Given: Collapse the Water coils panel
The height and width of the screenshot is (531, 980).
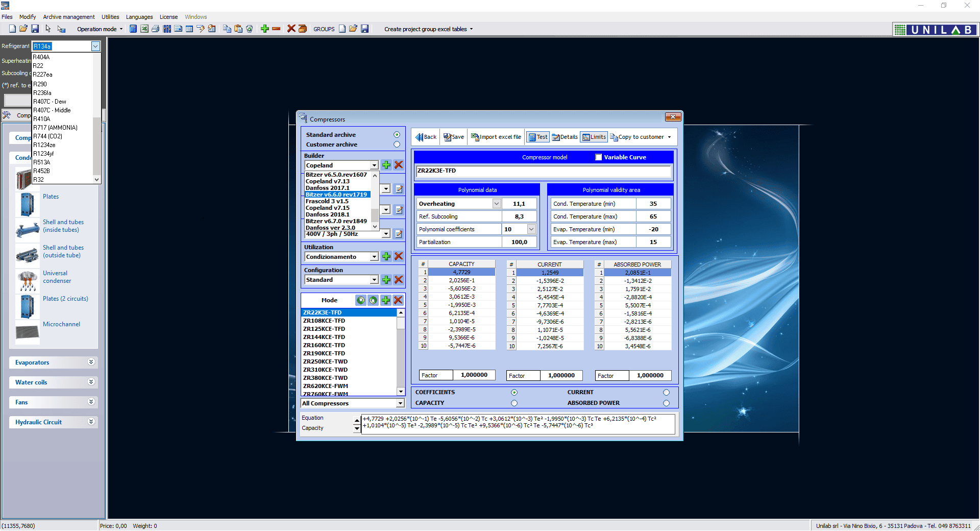Looking at the screenshot, I should 91,382.
